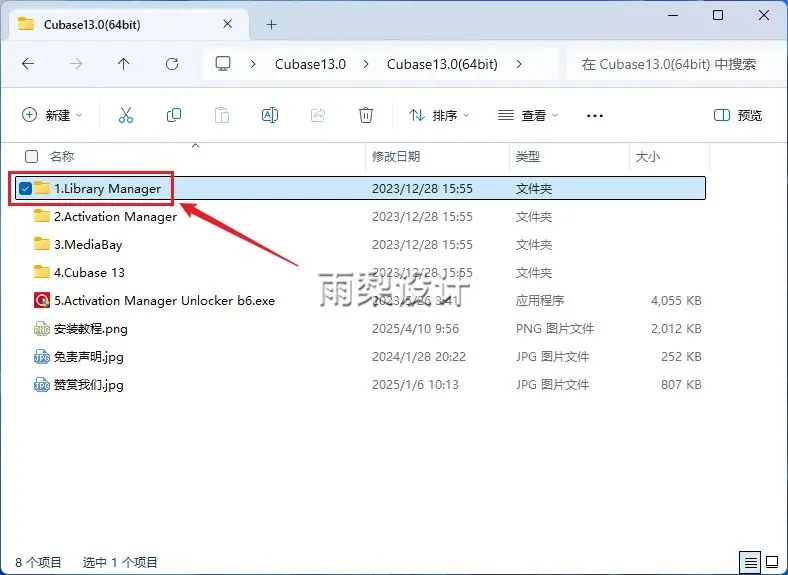This screenshot has width=788, height=575.
Task: Navigate to the Cubase13.0 breadcrumb
Action: point(310,64)
